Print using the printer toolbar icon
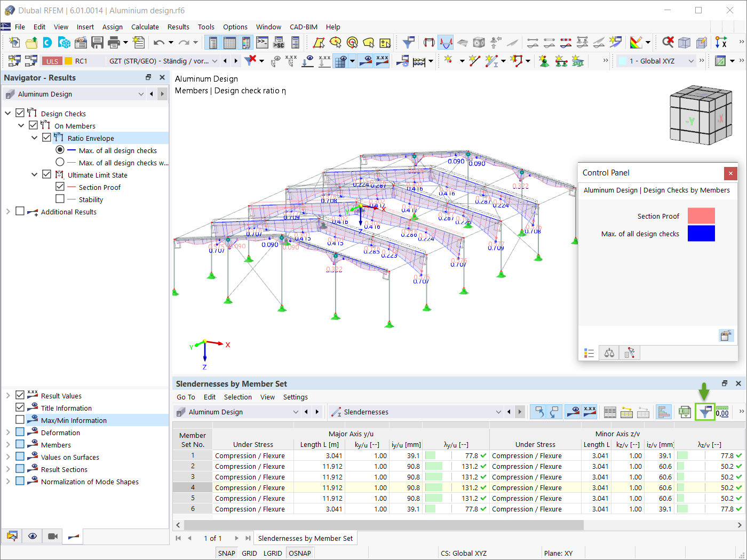The height and width of the screenshot is (560, 747). tap(114, 43)
